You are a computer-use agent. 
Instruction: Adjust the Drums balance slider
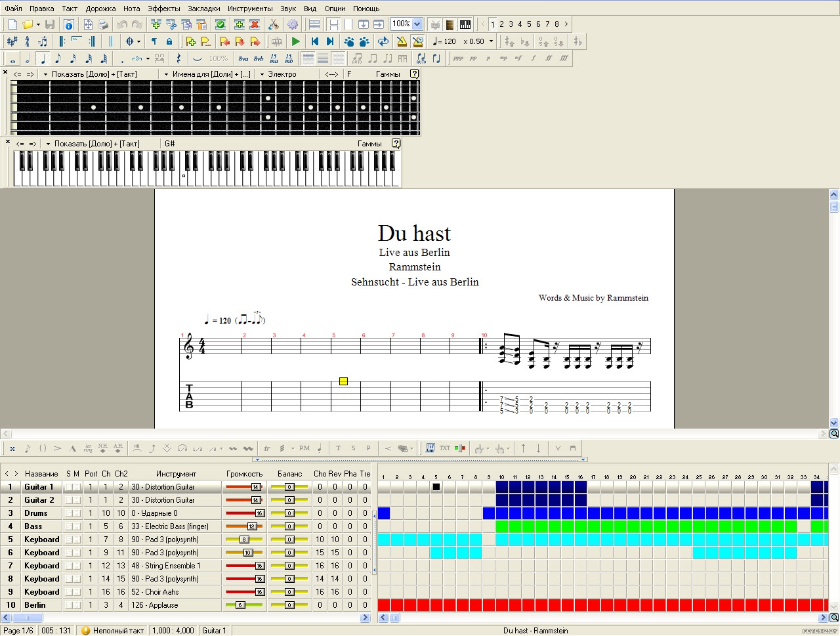pyautogui.click(x=289, y=513)
